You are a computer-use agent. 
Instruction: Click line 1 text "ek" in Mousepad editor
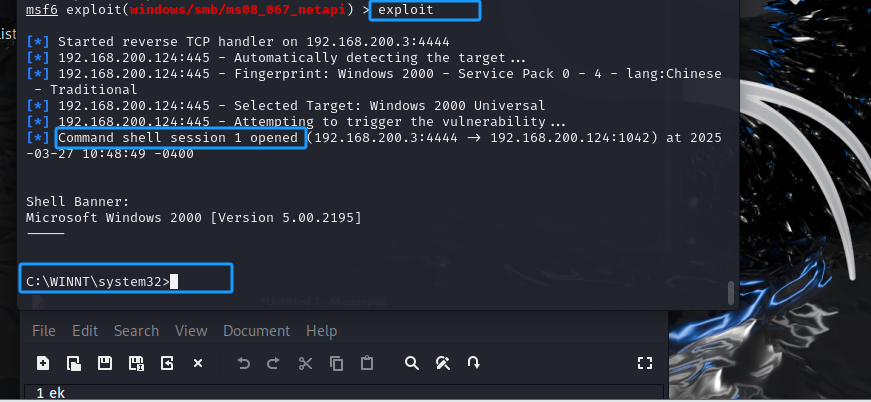coord(57,394)
